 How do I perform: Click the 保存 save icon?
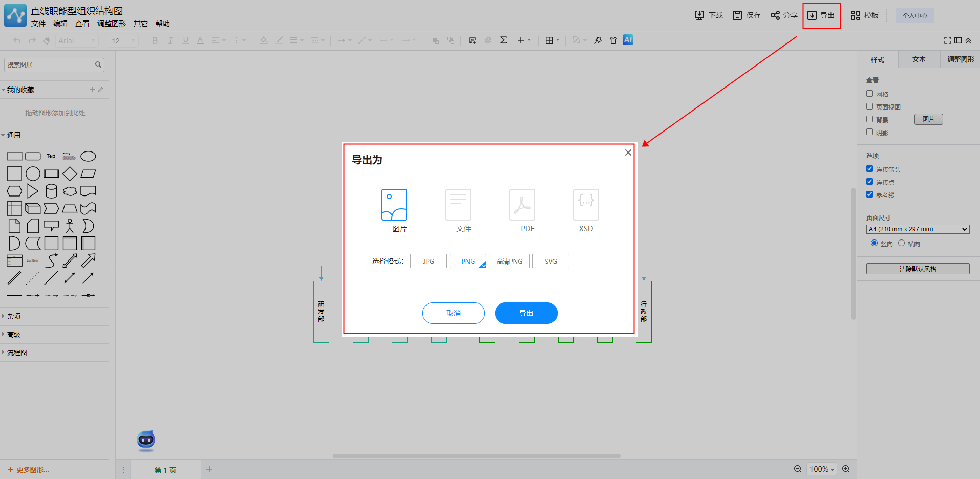point(737,15)
